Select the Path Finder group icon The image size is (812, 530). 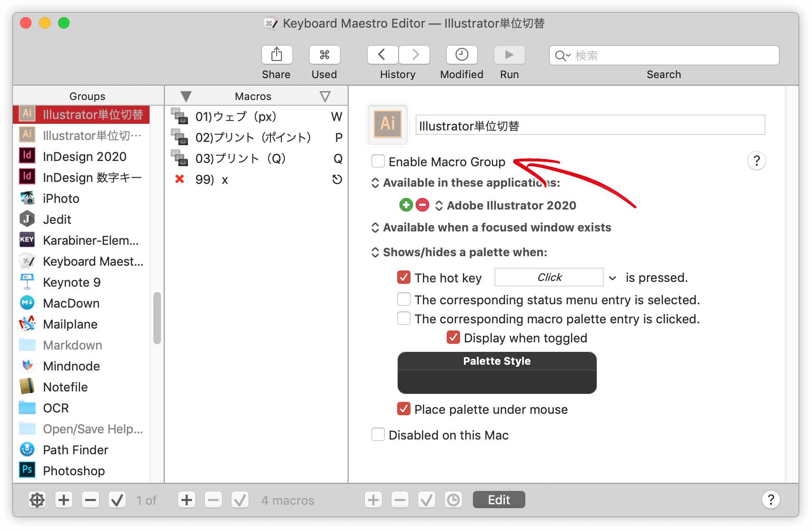[x=27, y=450]
